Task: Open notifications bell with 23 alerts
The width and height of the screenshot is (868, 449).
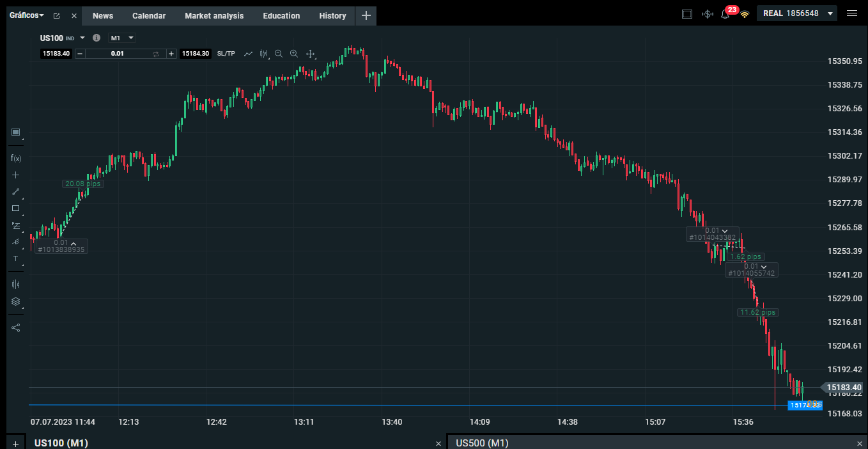Action: (x=726, y=13)
